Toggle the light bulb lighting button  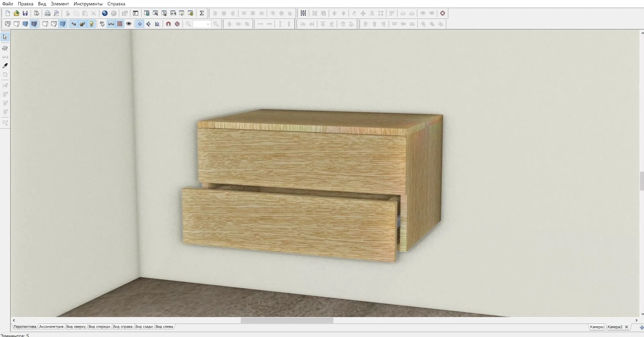tap(91, 24)
